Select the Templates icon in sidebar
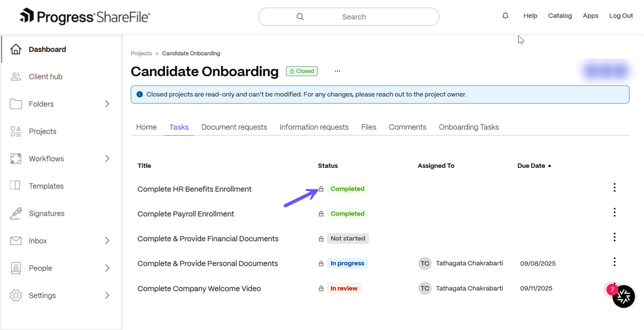 coord(15,185)
